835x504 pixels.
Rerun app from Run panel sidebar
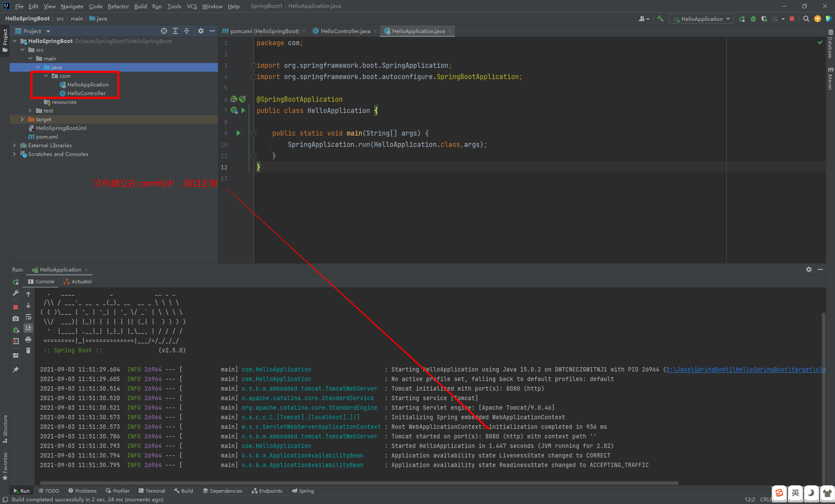coord(16,282)
